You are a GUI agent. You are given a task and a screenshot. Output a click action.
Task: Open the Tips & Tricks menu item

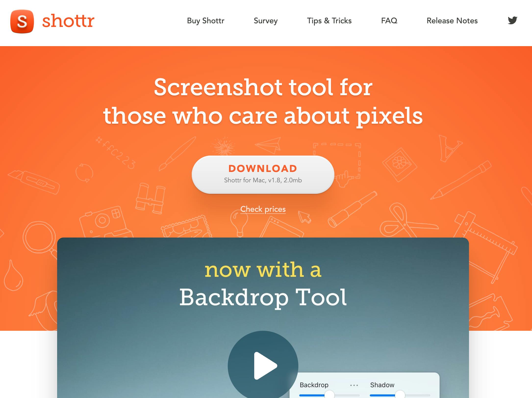[329, 20]
